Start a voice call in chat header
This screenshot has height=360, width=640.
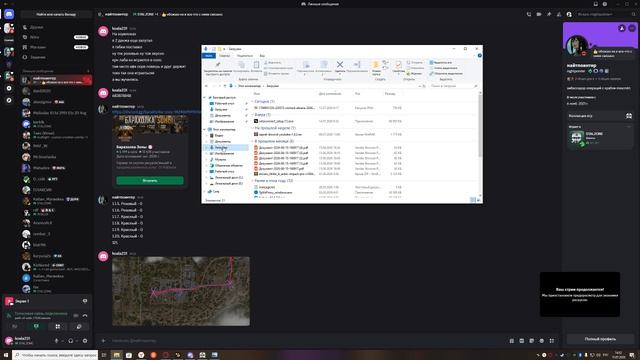[x=529, y=14]
